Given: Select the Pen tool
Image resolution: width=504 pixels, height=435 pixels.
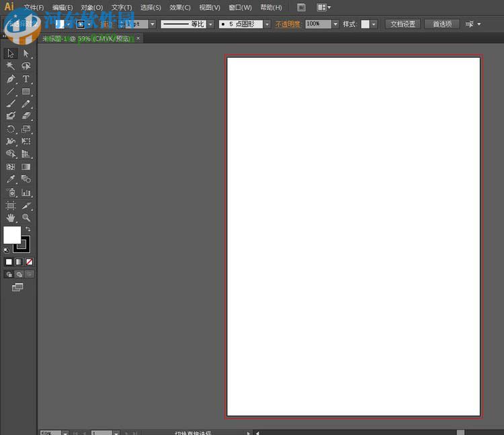Looking at the screenshot, I should 11,79.
